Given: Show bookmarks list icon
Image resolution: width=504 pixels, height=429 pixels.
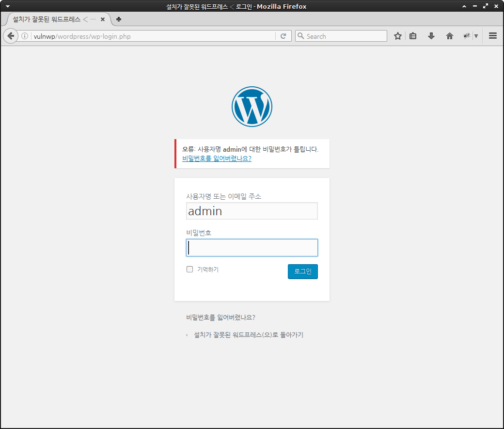Looking at the screenshot, I should pyautogui.click(x=413, y=36).
